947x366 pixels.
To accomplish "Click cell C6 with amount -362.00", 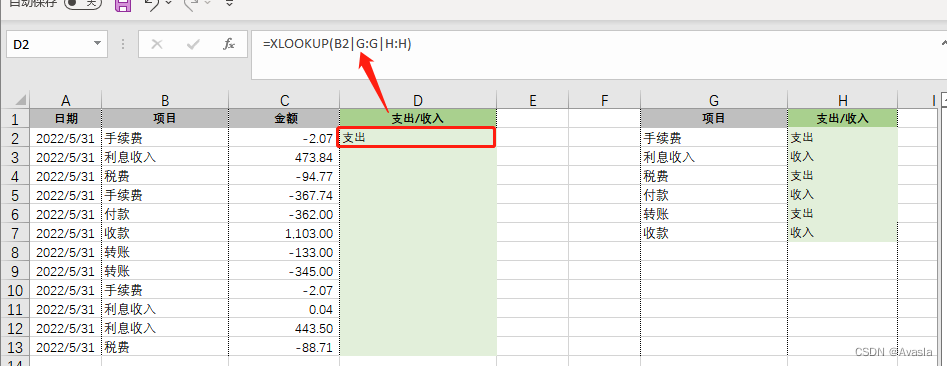I will click(x=284, y=214).
